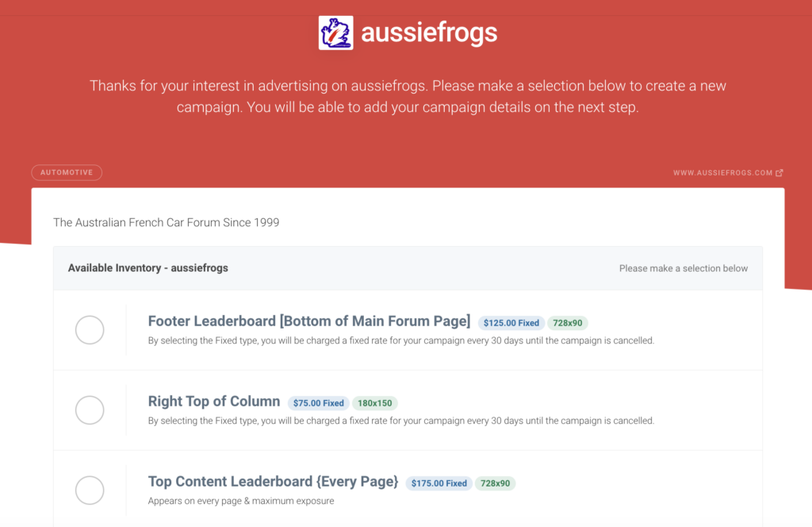
Task: Click the Top Content Leaderboard title
Action: pos(273,482)
